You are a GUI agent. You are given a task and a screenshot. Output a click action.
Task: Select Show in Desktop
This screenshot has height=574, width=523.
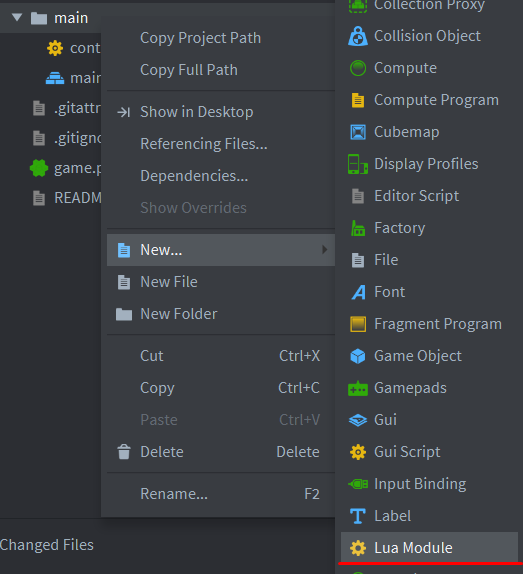197,112
